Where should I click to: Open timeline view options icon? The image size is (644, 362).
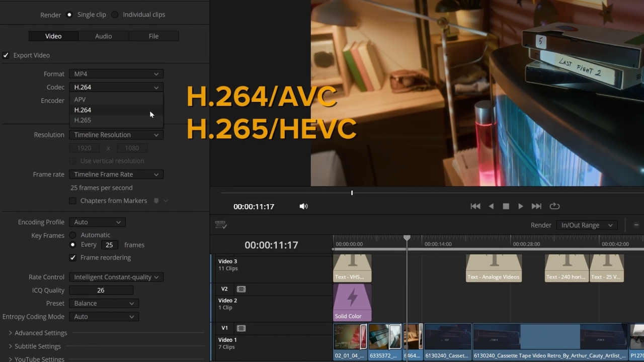point(221,225)
